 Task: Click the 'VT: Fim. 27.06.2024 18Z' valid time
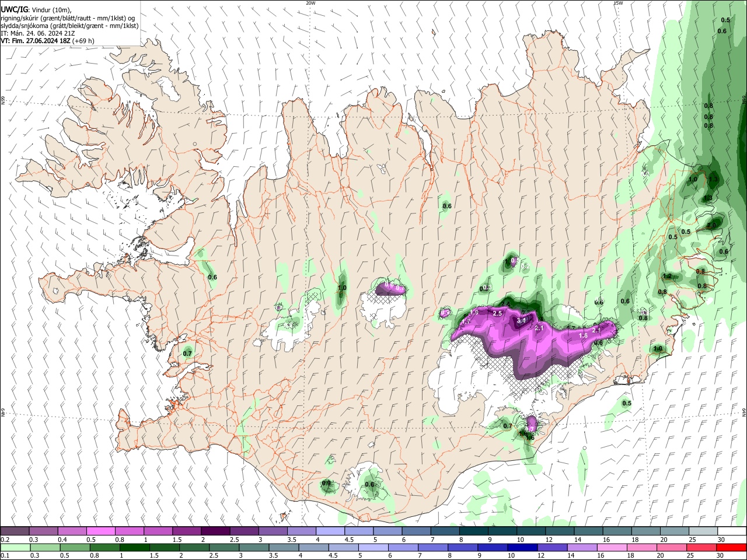click(35, 41)
